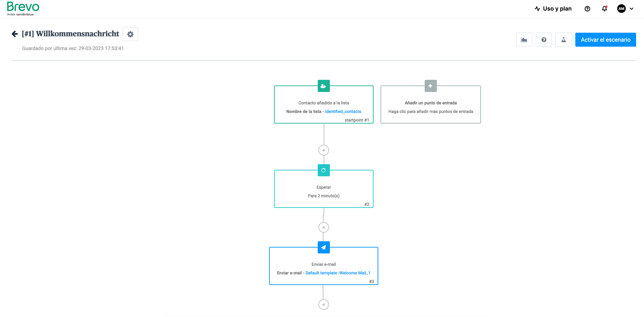This screenshot has width=644, height=317.
Task: Click the send email paper plane icon
Action: [x=324, y=247]
